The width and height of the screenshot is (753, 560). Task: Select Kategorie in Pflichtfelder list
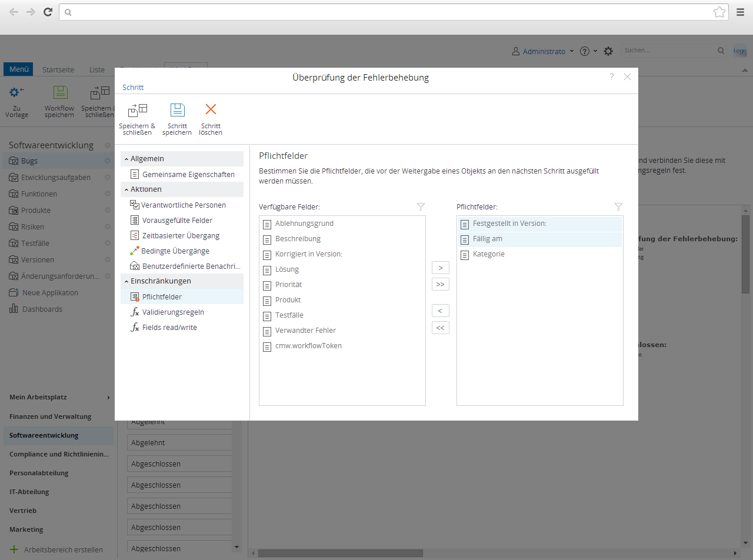pyautogui.click(x=540, y=254)
